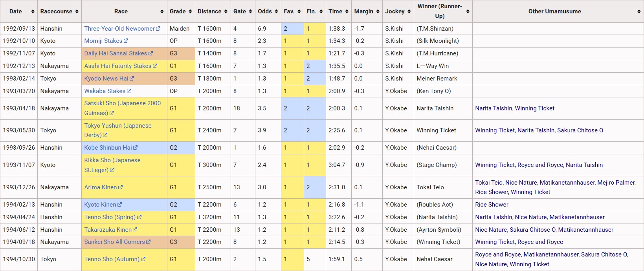644x271 pixels.
Task: Click the Sakura Chitose O link in Derby row
Action: [580, 130]
